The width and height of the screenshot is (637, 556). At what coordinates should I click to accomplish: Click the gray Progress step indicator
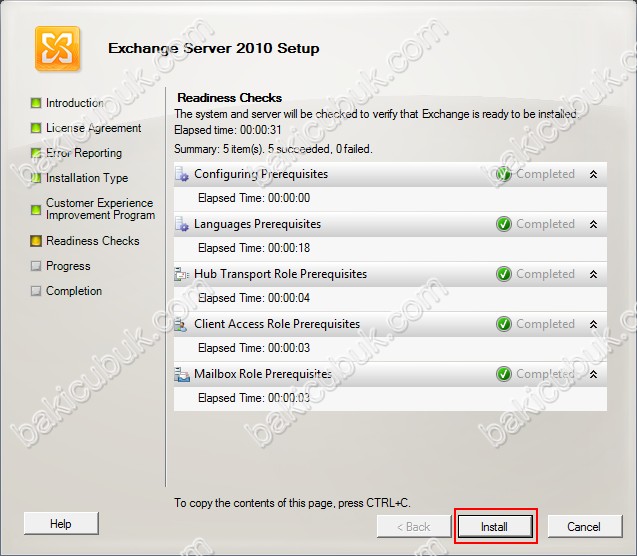(x=36, y=266)
